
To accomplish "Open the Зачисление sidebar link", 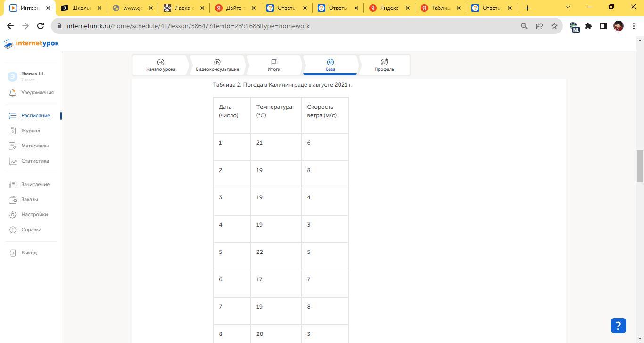I will point(35,185).
